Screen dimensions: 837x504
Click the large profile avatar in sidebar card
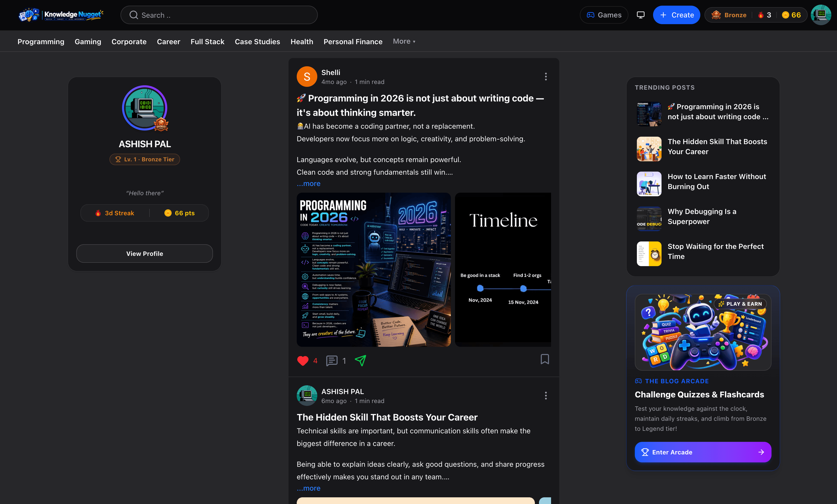point(145,108)
